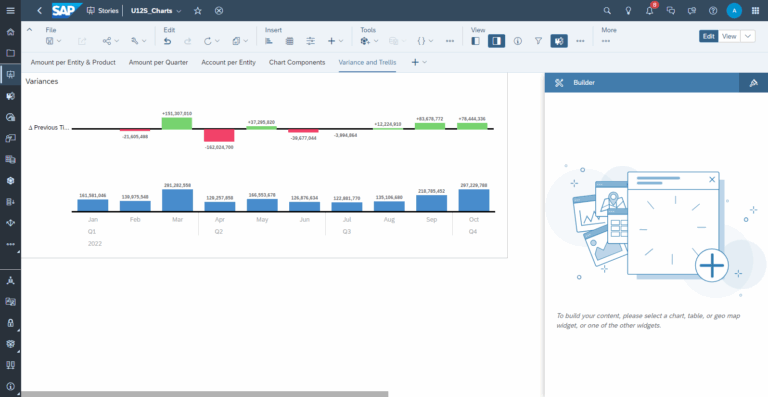This screenshot has width=768, height=397.
Task: Toggle the highlighted controls icon in View group
Action: (559, 41)
